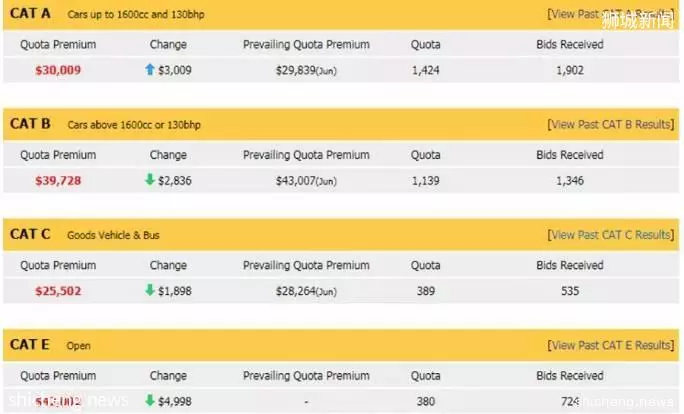Image resolution: width=684 pixels, height=414 pixels.
Task: Click the $30,009 quota premium value
Action: point(58,70)
